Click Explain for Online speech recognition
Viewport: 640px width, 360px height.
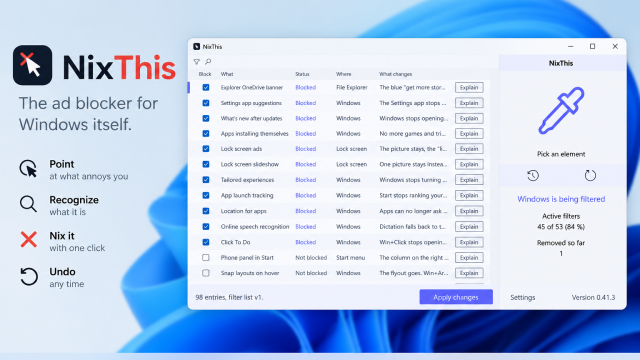(469, 227)
